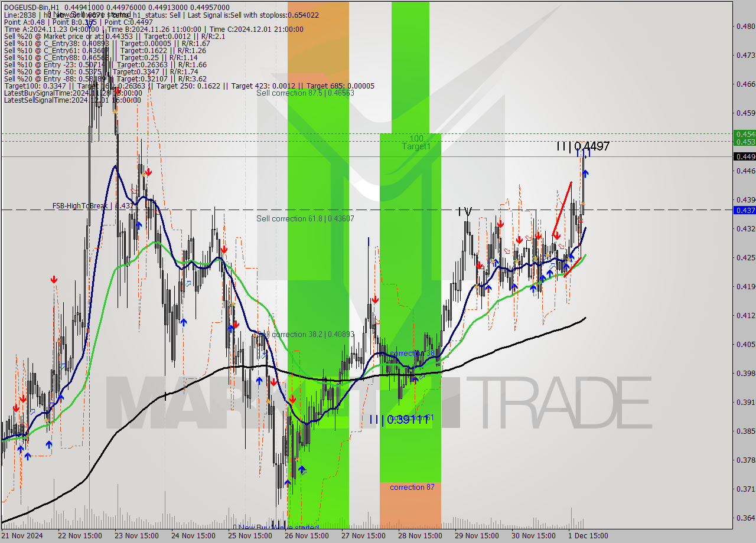The height and width of the screenshot is (543, 756).
Task: Click the 'Target100: 0.3347' targets line
Action: coord(189,86)
